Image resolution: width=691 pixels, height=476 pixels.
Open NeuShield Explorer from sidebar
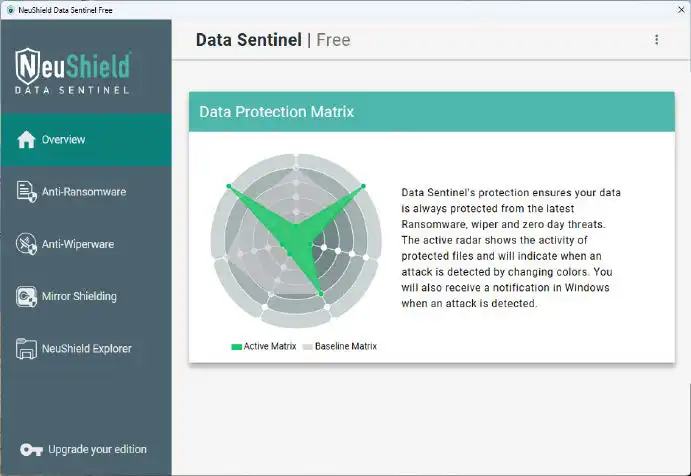click(86, 349)
